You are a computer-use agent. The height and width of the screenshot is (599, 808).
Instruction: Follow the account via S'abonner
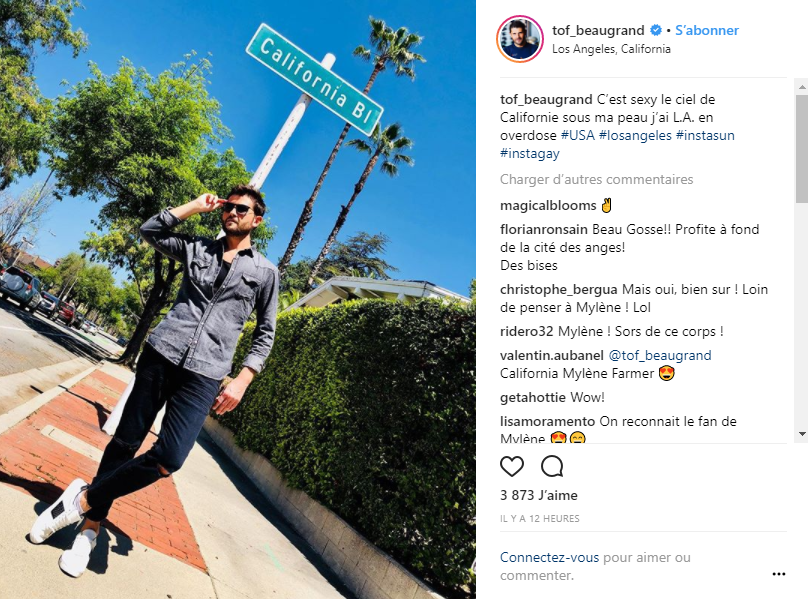click(706, 30)
